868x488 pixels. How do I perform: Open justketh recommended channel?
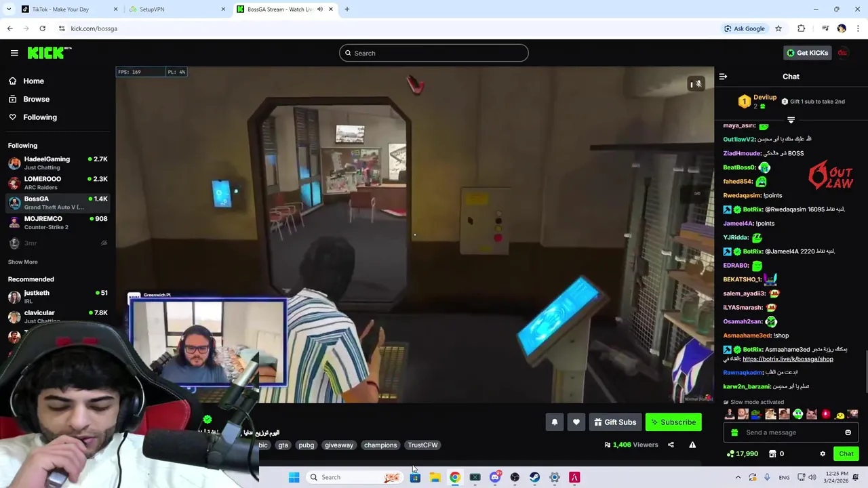coord(58,297)
